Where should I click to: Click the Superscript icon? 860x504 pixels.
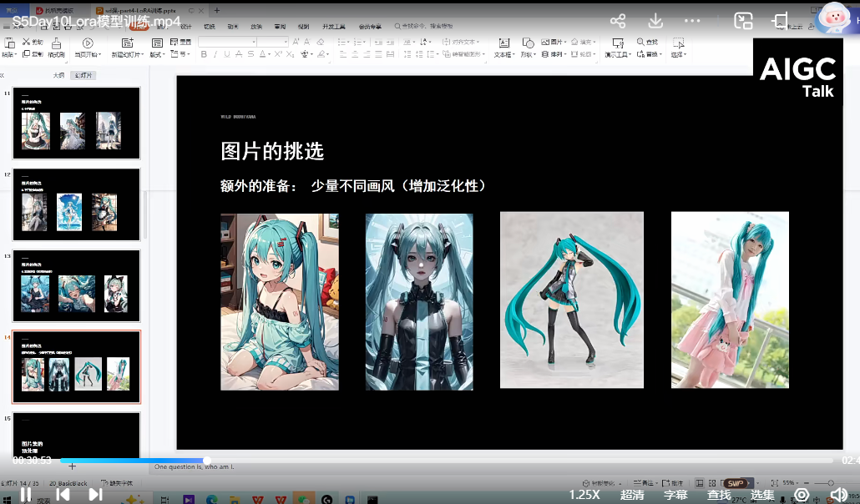click(278, 54)
